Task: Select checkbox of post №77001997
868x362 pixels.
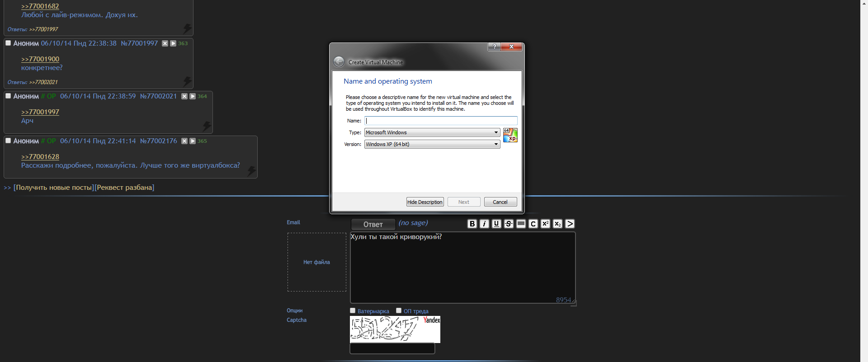Action: point(8,43)
